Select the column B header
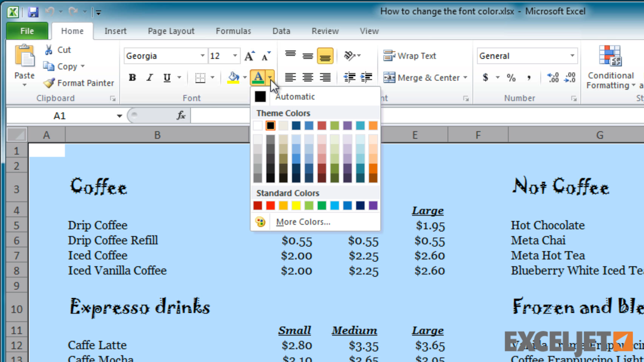Screen dimensions: 644x362 click(157, 135)
